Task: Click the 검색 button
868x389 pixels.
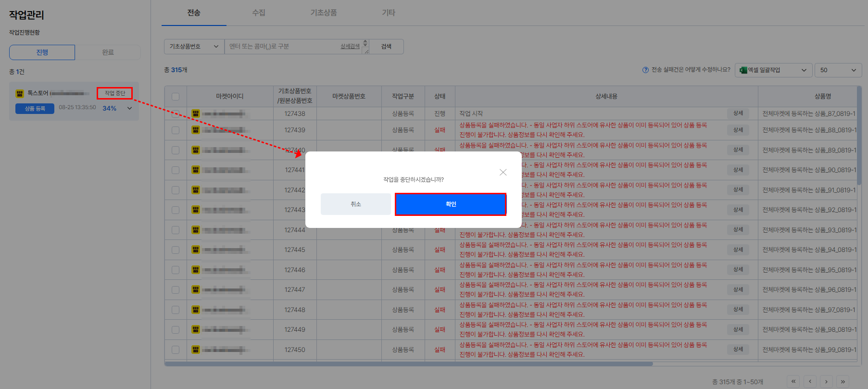Action: (x=386, y=47)
